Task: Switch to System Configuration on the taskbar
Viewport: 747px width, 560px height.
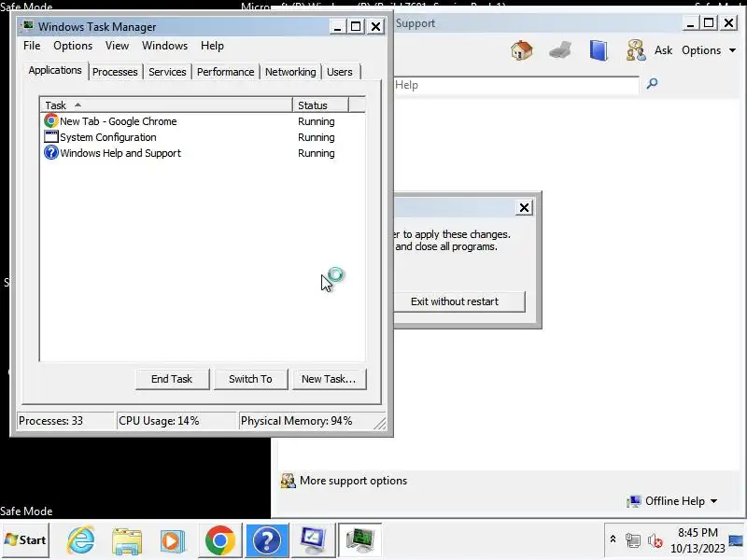Action: [x=313, y=540]
